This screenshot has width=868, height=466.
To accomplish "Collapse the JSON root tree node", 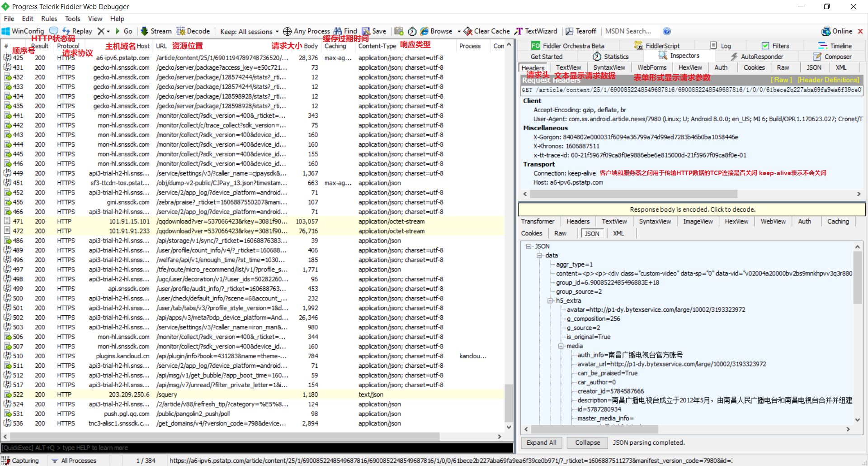I will click(528, 247).
